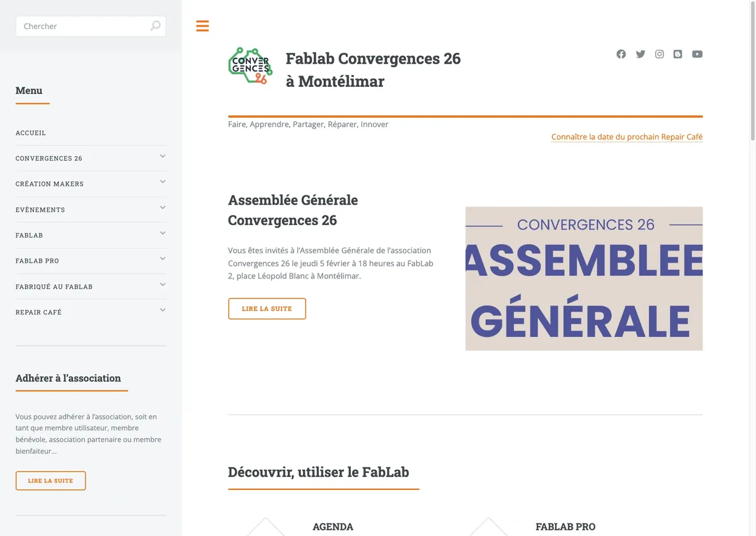This screenshot has height=536, width=756.
Task: Focus the Chercher search field
Action: pyautogui.click(x=91, y=26)
